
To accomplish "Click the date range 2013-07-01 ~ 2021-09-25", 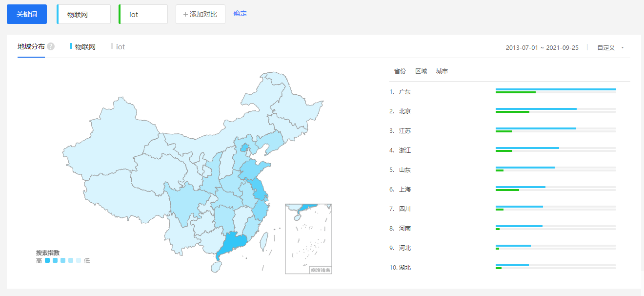I will [x=542, y=48].
